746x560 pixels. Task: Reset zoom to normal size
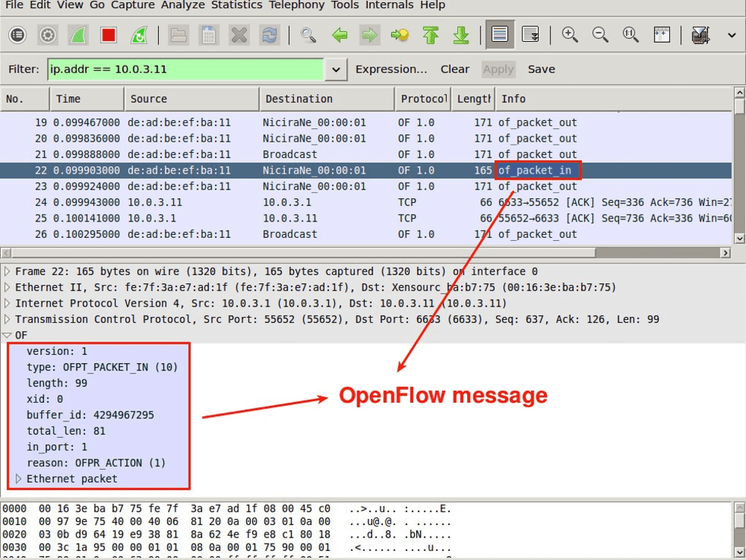coord(629,34)
